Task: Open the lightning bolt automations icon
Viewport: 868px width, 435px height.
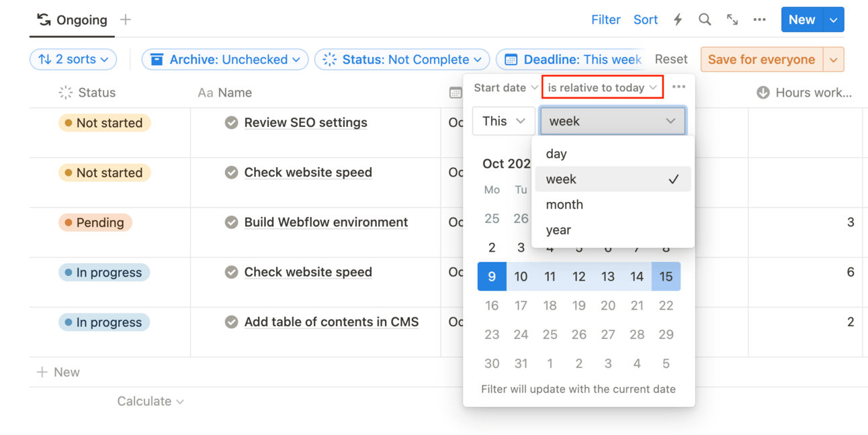Action: (678, 20)
